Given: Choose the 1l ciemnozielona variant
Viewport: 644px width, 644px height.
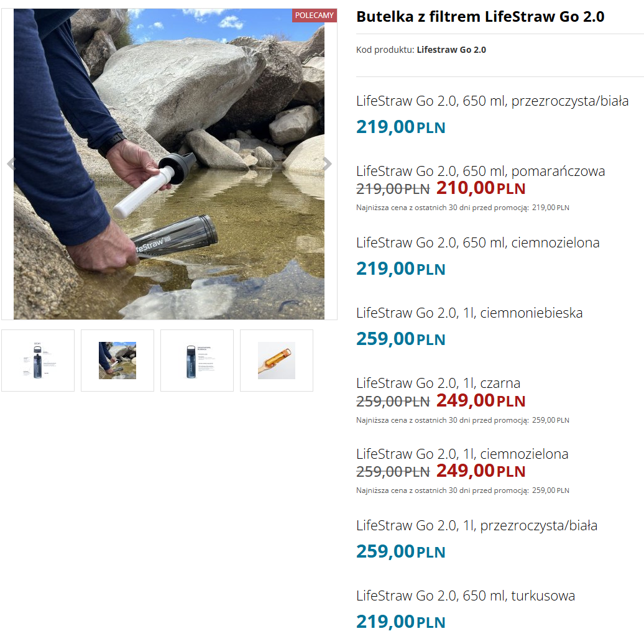Looking at the screenshot, I should coord(462,454).
